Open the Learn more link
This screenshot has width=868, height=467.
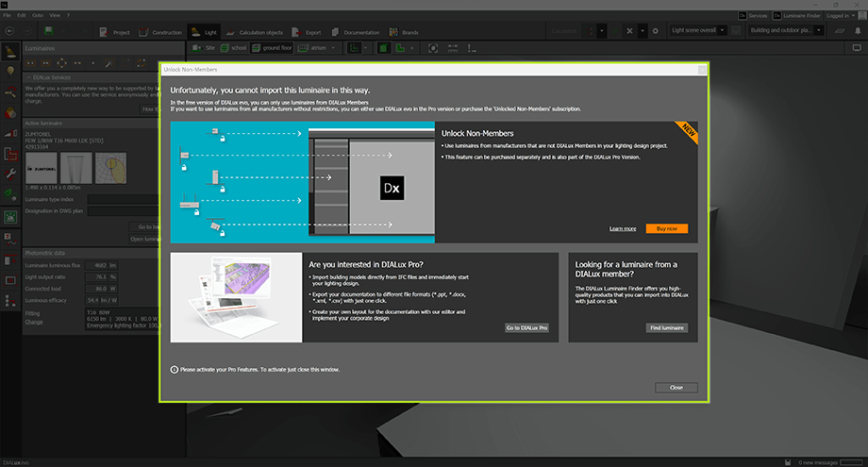pyautogui.click(x=622, y=228)
